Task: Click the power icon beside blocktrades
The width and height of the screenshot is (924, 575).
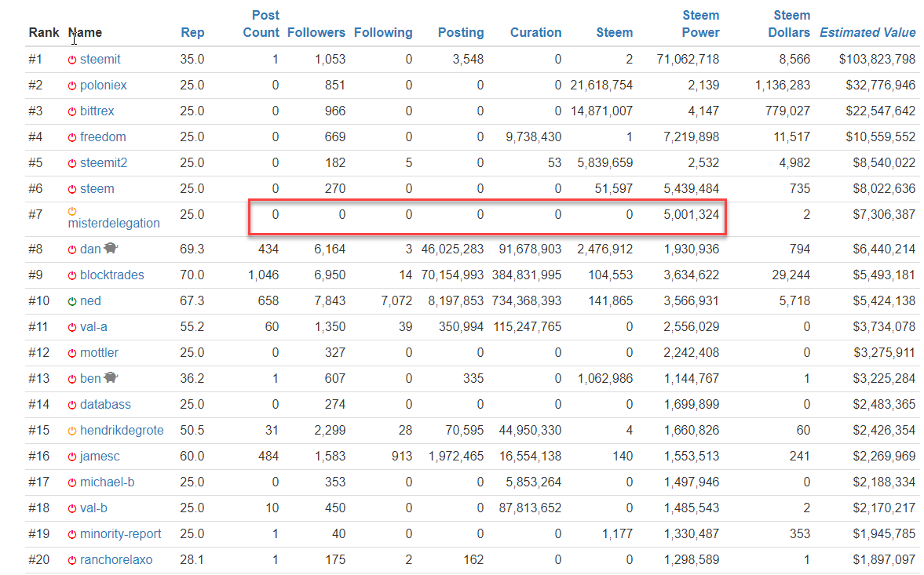Action: [x=72, y=275]
